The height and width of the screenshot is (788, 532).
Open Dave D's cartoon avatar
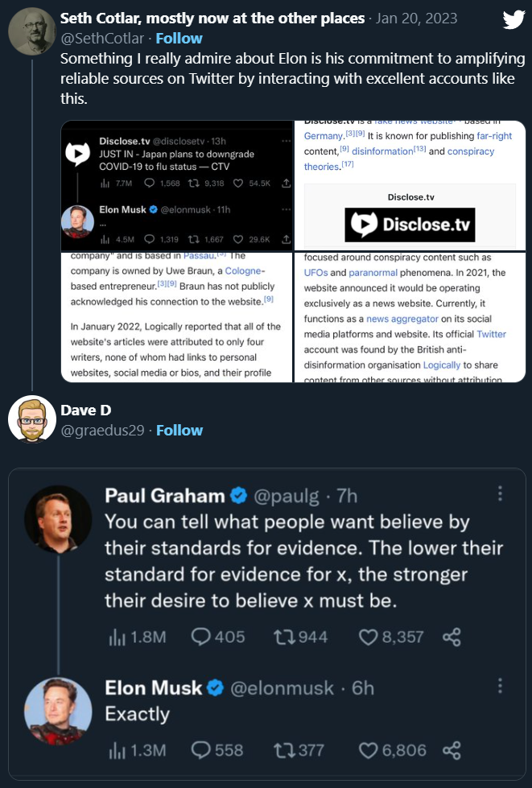(x=31, y=419)
